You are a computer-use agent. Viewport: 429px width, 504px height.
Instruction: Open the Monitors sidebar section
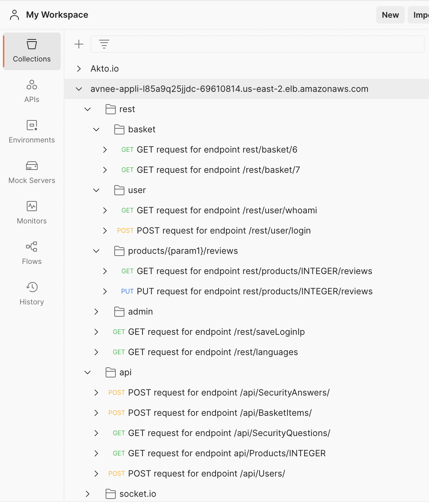pos(32,213)
